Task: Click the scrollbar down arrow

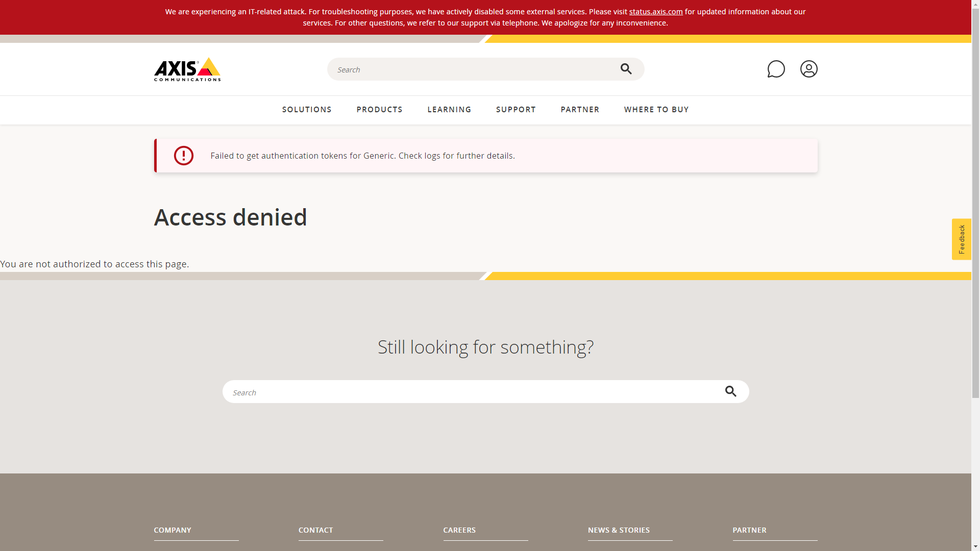Action: [x=975, y=547]
